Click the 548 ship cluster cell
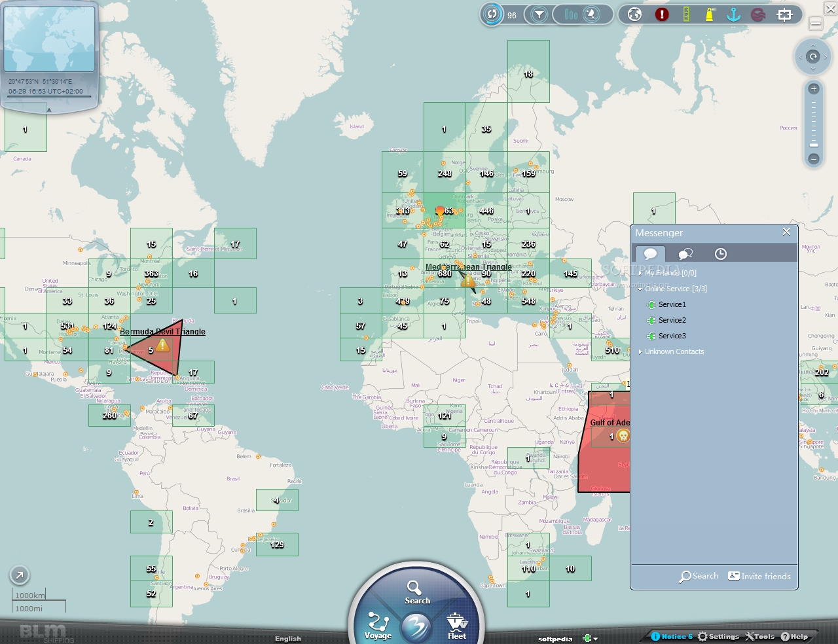 [x=528, y=301]
